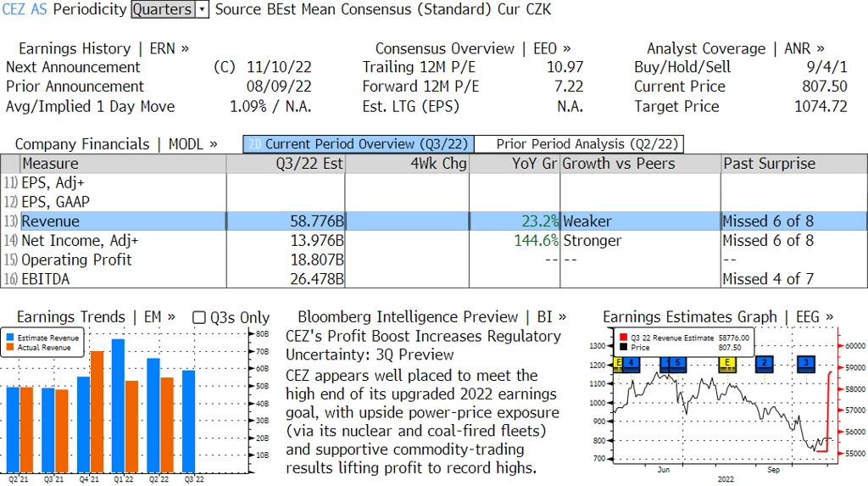The height and width of the screenshot is (486, 868).
Task: Click the orange Q2'22 actual revenue bar
Action: tap(167, 425)
